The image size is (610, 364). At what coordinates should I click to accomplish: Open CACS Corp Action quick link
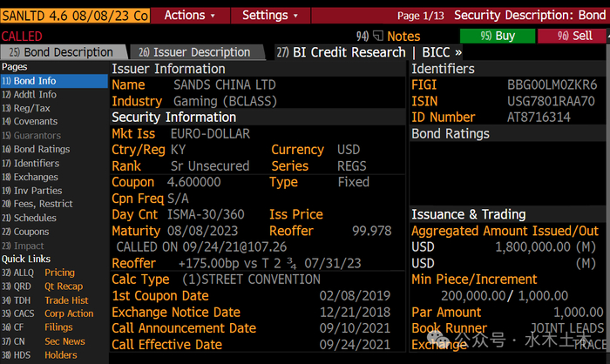click(69, 313)
